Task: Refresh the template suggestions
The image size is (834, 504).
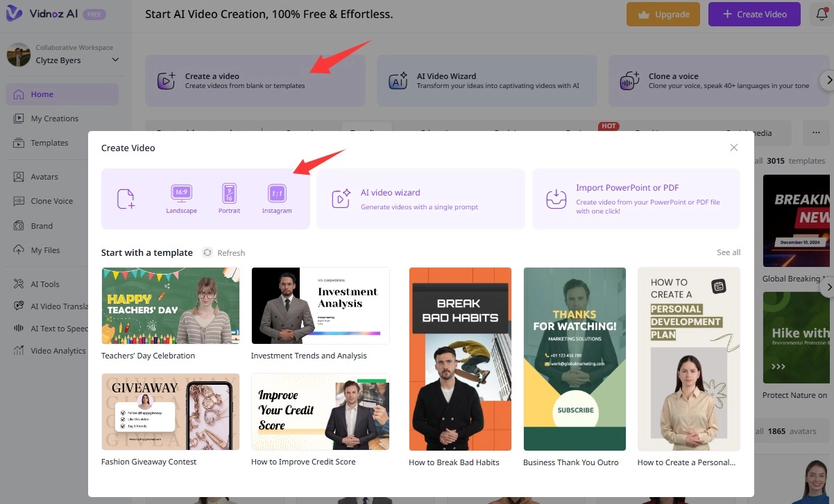Action: coord(223,252)
